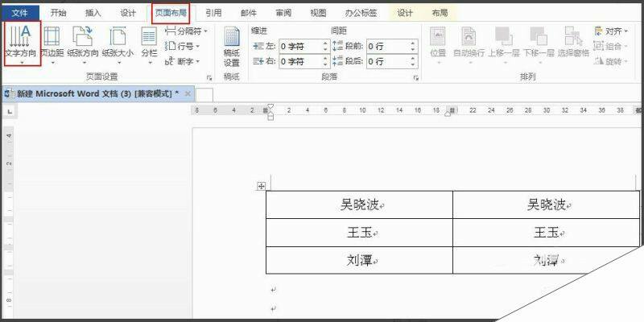Adjust the 段后 spacing spinner arrows
Viewport: 644px width, 322px height.
pyautogui.click(x=414, y=62)
